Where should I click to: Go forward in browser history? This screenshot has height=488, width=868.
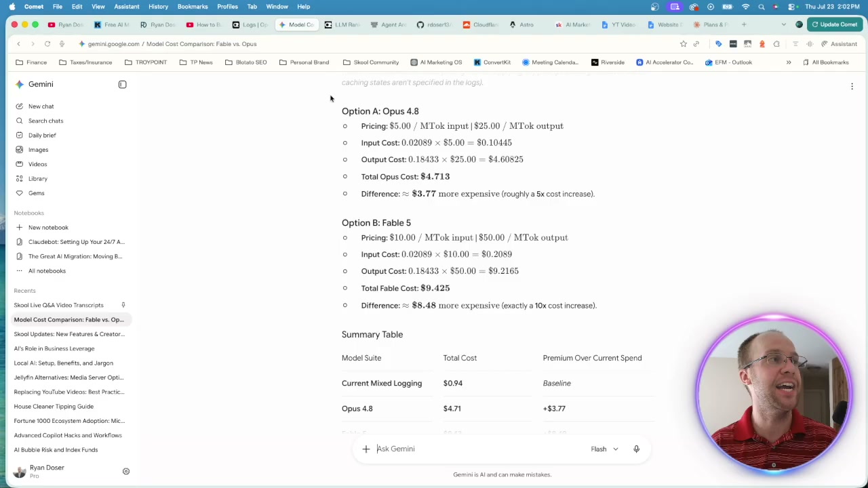33,44
